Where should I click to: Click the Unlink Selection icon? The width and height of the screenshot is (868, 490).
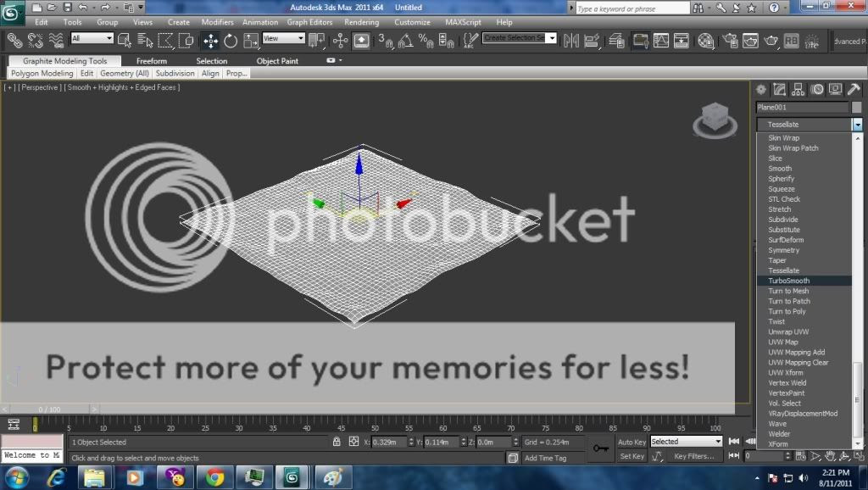coord(35,41)
